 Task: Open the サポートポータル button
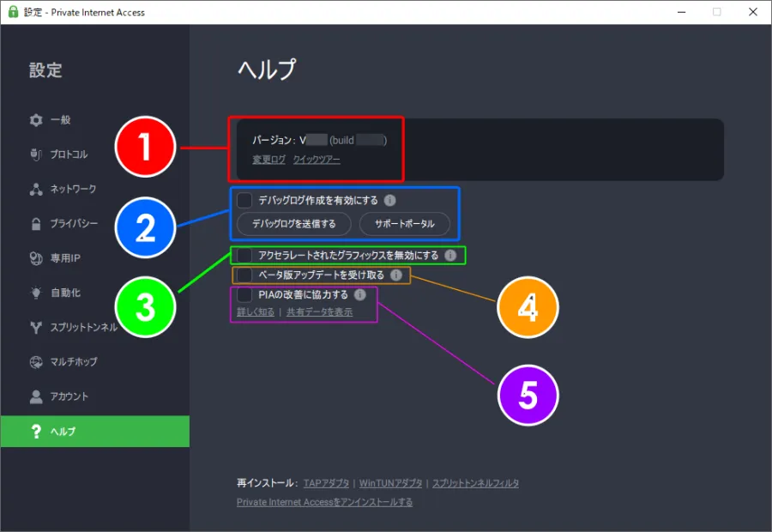click(405, 224)
